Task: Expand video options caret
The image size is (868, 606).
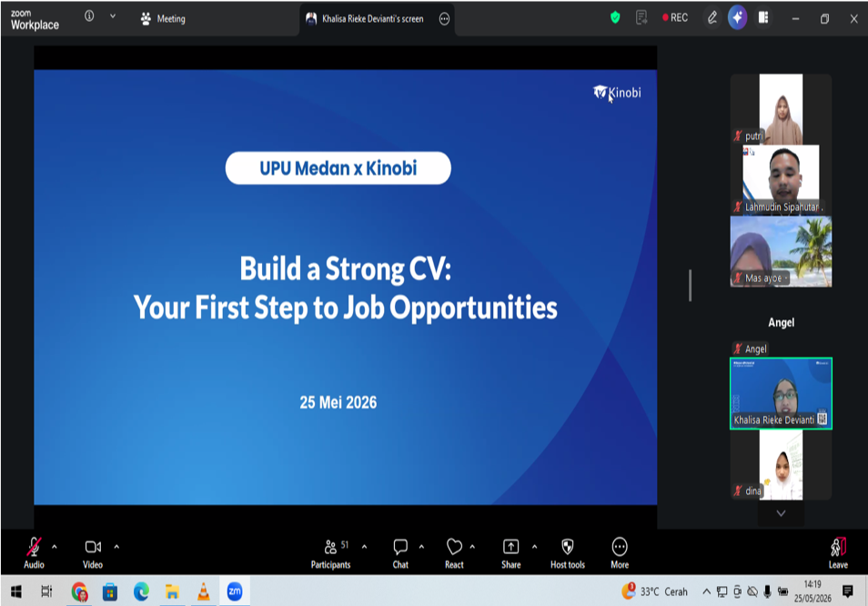Action: pos(116,547)
